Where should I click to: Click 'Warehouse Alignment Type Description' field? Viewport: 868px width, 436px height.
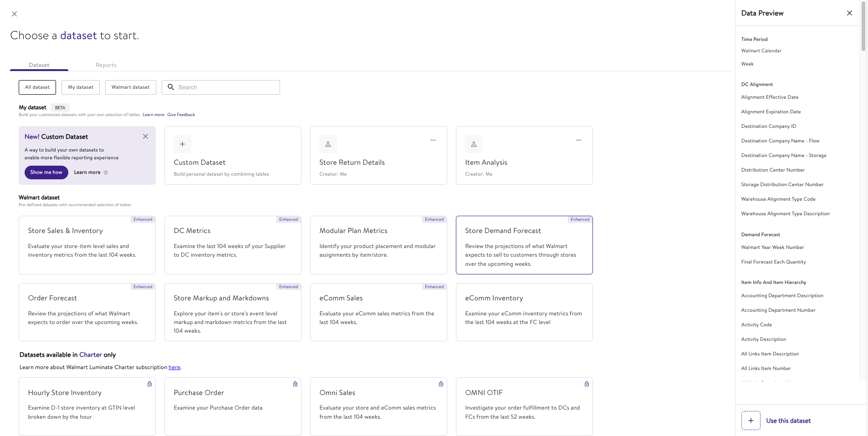(x=785, y=214)
